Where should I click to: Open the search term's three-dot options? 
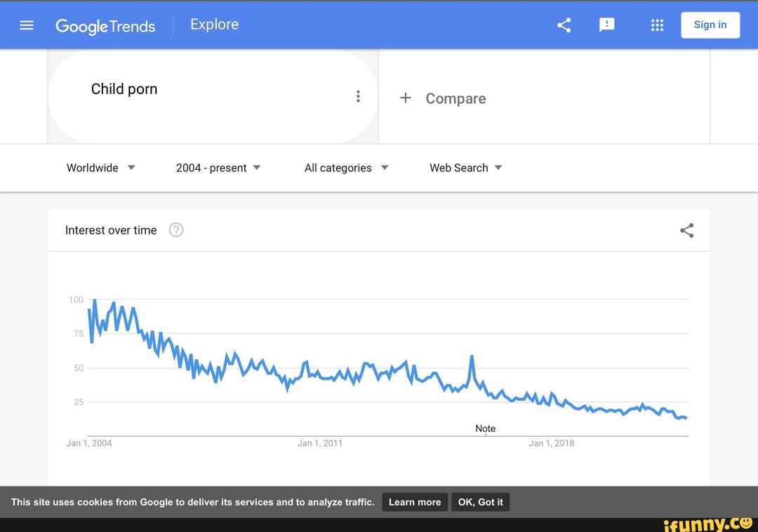click(358, 97)
